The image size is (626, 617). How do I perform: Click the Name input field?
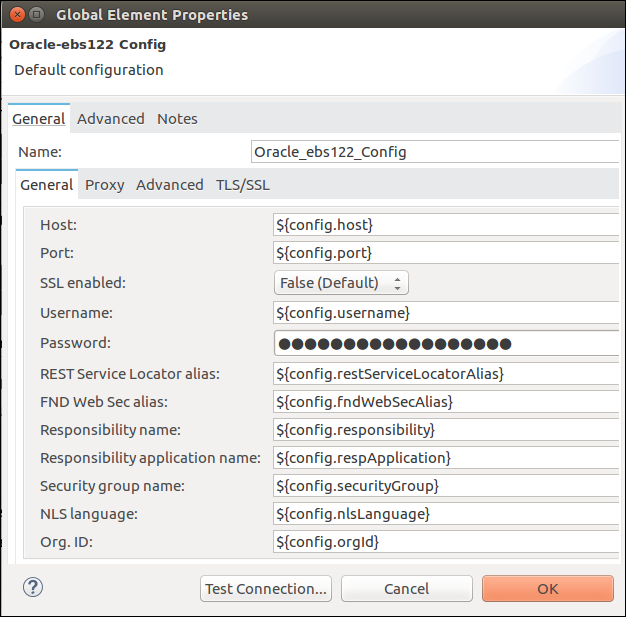click(435, 152)
